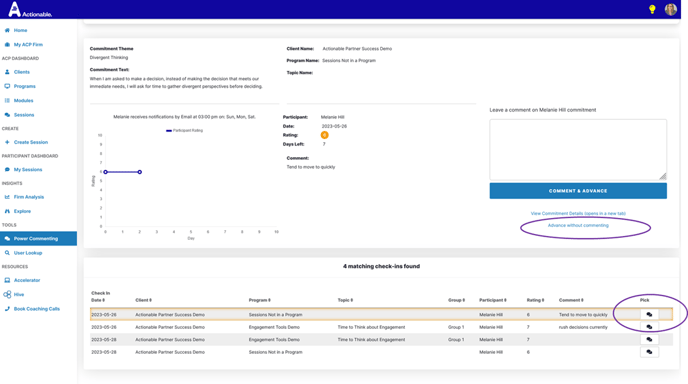Click the Book Coaching Calls phone icon
This screenshot has width=688, height=384.
coord(7,309)
